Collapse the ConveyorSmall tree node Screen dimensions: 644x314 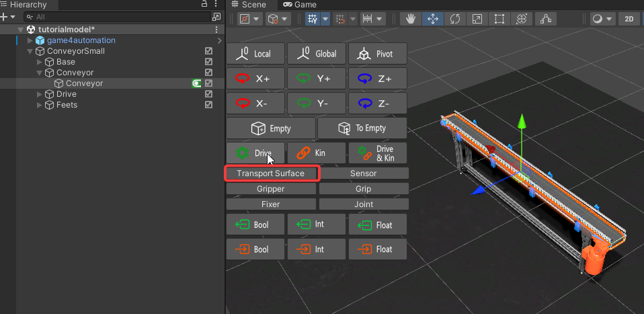pyautogui.click(x=30, y=51)
